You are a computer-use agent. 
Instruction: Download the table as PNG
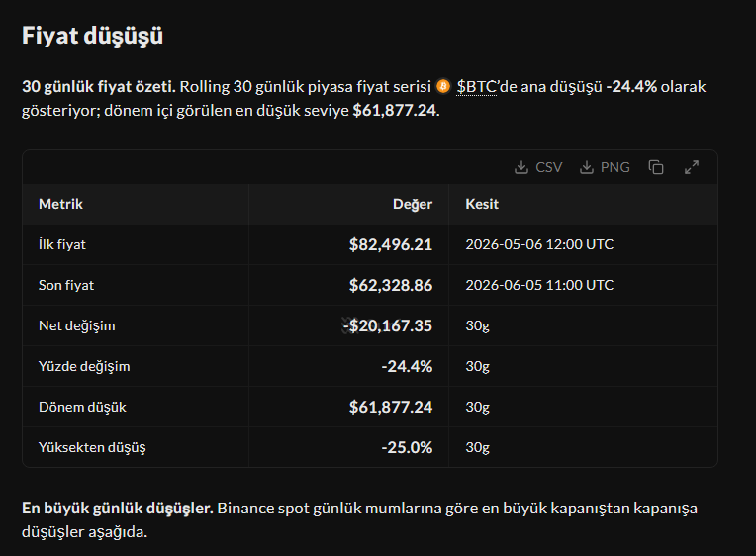pyautogui.click(x=605, y=167)
